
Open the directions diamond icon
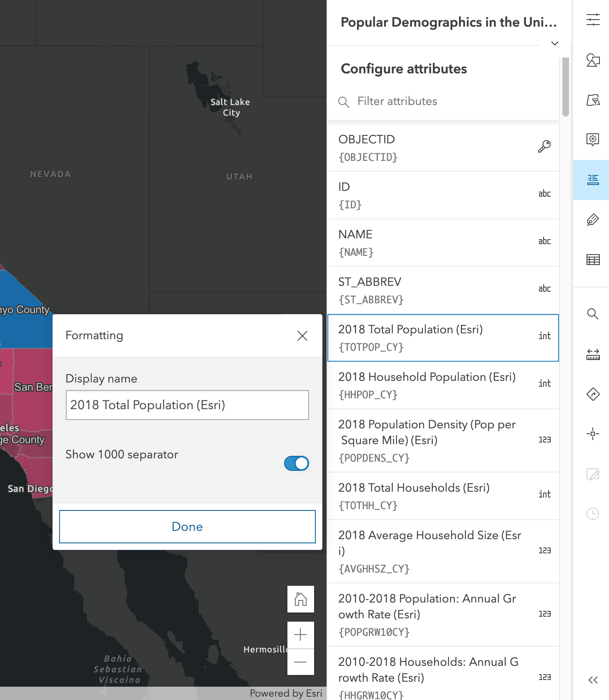click(x=593, y=394)
